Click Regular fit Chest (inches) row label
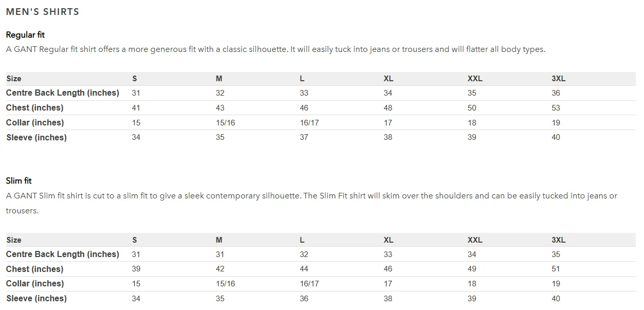The image size is (644, 310). pyautogui.click(x=35, y=108)
